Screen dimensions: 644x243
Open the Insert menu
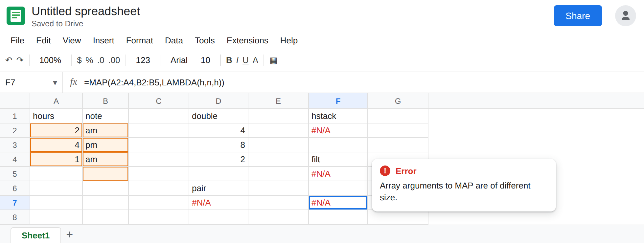(103, 40)
